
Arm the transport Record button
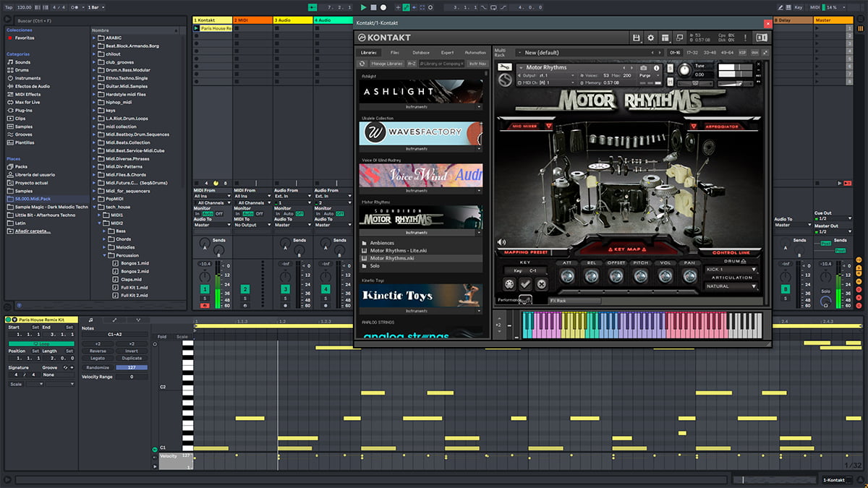click(x=383, y=7)
